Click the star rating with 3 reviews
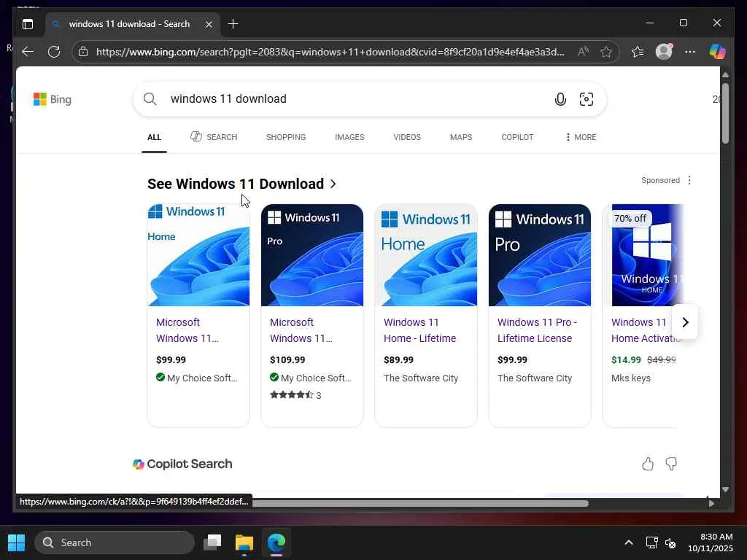747x560 pixels. coord(295,395)
